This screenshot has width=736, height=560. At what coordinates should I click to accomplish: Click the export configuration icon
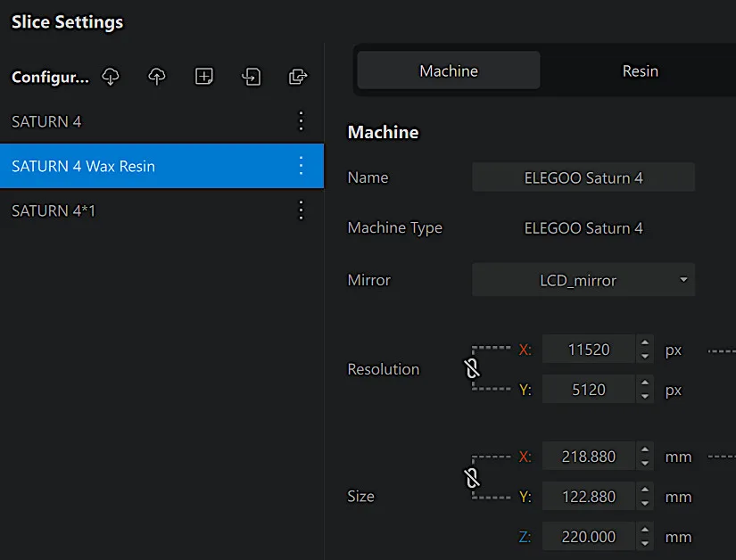pyautogui.click(x=298, y=77)
